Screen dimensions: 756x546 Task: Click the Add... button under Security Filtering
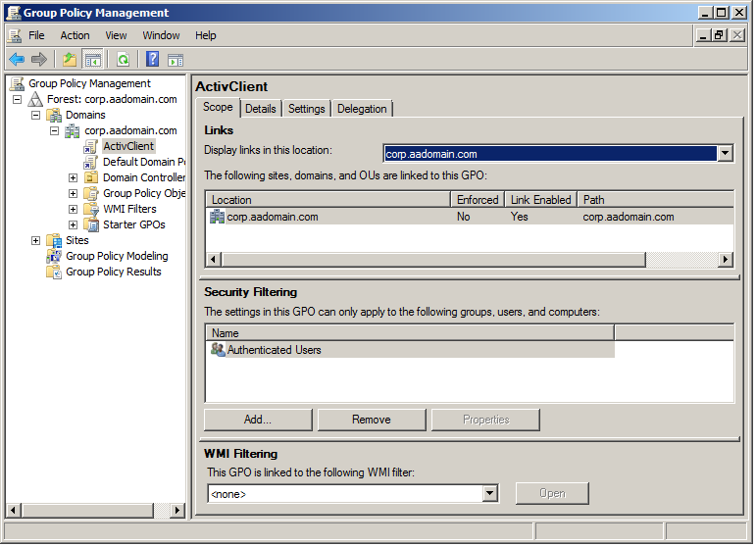click(258, 420)
